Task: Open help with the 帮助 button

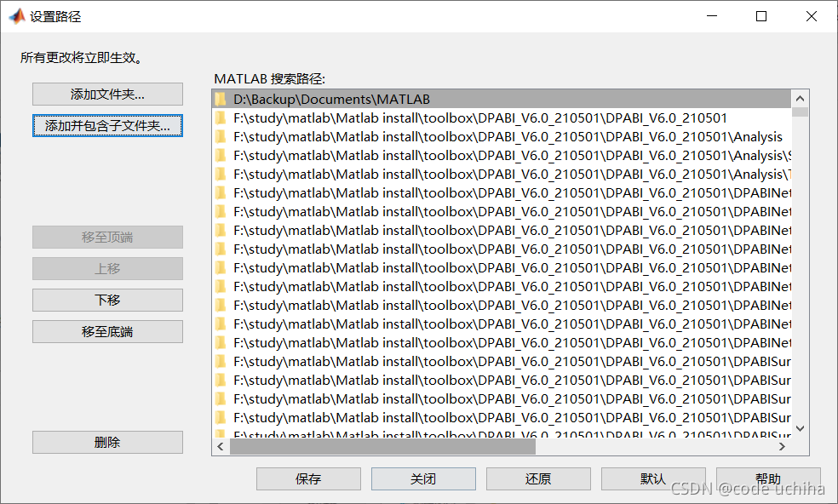Action: click(768, 478)
